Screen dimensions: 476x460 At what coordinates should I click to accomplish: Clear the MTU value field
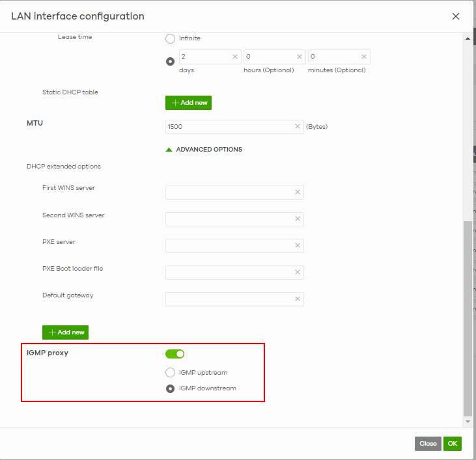[x=298, y=127]
